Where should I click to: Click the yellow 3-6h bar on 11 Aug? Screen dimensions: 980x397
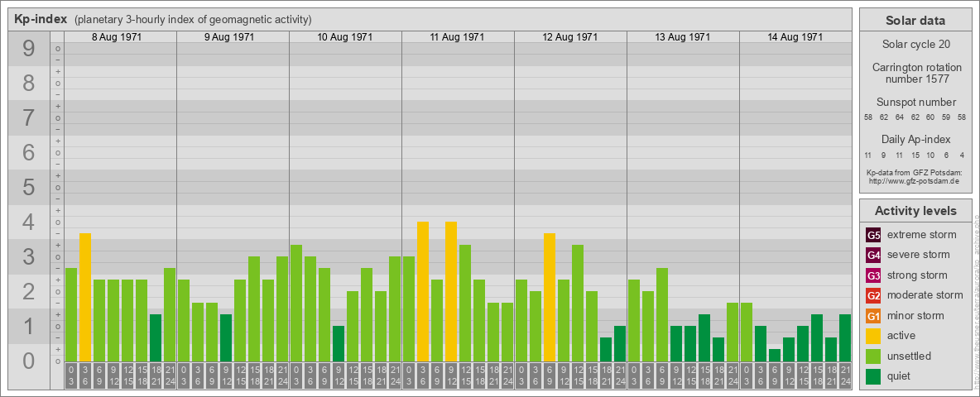(423, 291)
